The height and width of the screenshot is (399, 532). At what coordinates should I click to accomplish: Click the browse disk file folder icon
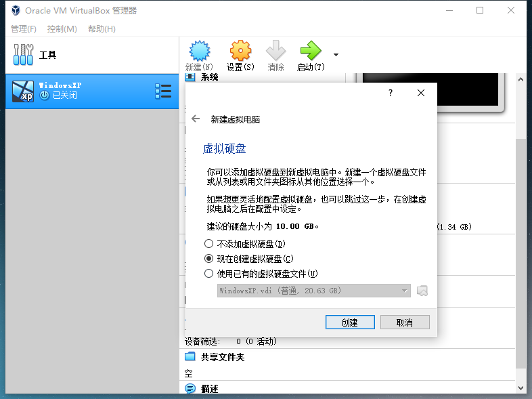coord(422,291)
